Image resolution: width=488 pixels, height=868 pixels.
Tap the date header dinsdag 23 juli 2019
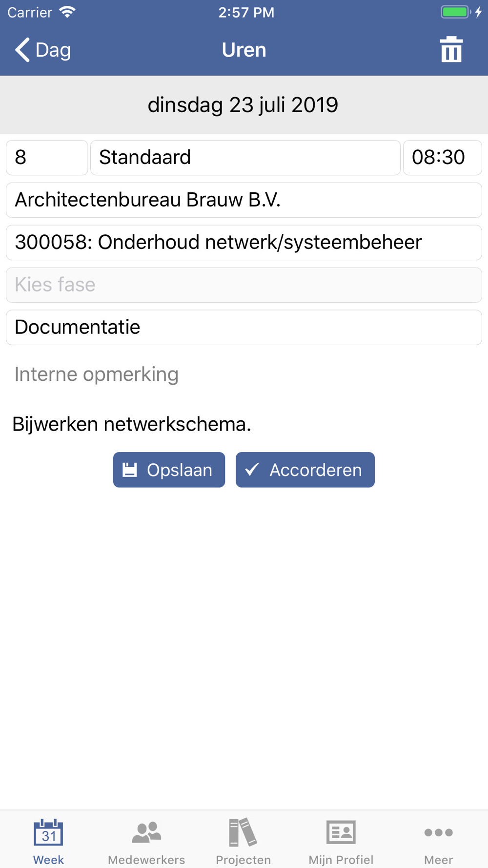click(243, 105)
